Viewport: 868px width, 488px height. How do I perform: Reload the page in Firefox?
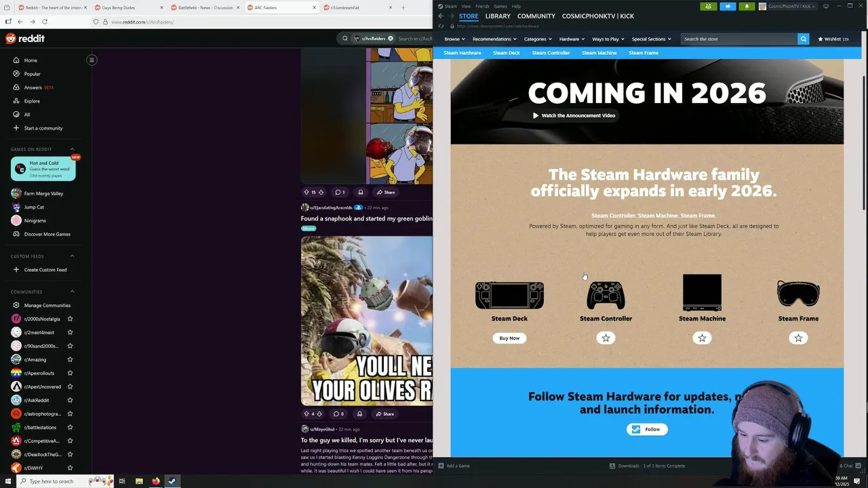[x=45, y=22]
